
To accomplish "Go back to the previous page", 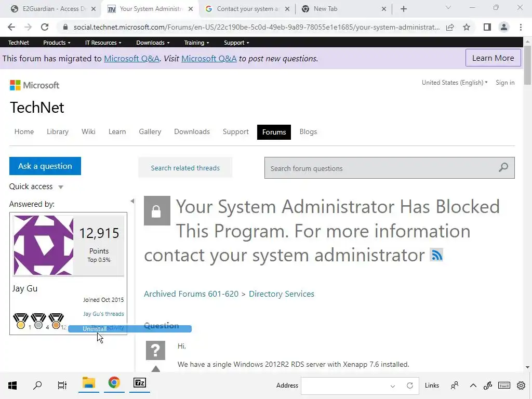I will pyautogui.click(x=11, y=27).
